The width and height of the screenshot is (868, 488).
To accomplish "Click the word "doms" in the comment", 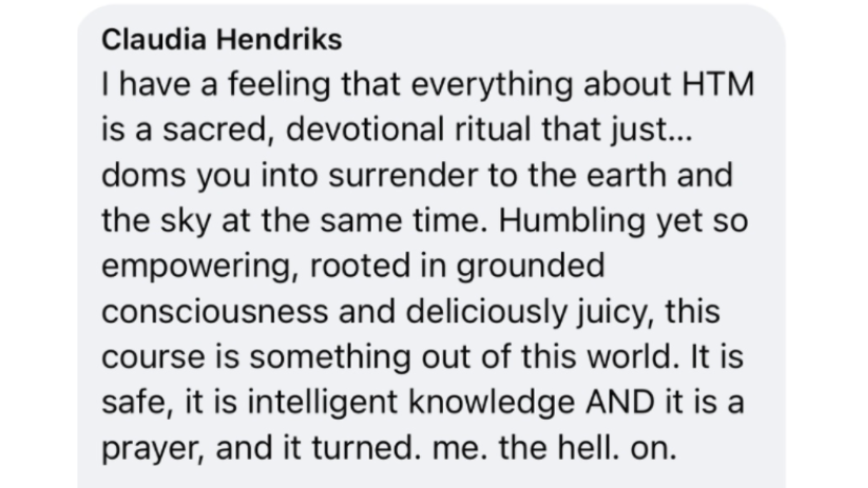I will click(x=143, y=174).
